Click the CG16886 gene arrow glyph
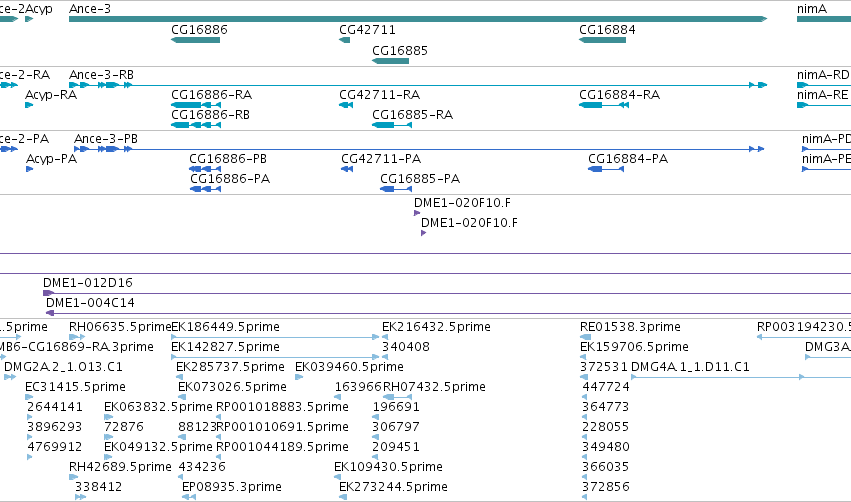851x502 pixels. point(195,40)
